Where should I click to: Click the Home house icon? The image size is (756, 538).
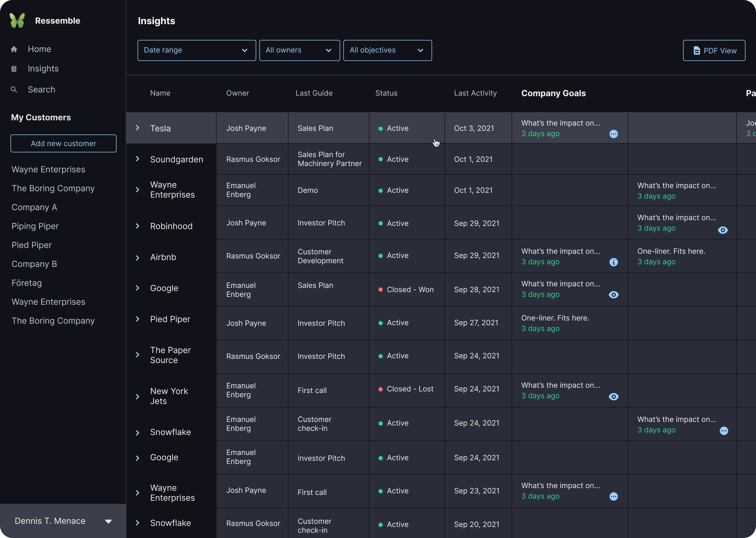[14, 49]
